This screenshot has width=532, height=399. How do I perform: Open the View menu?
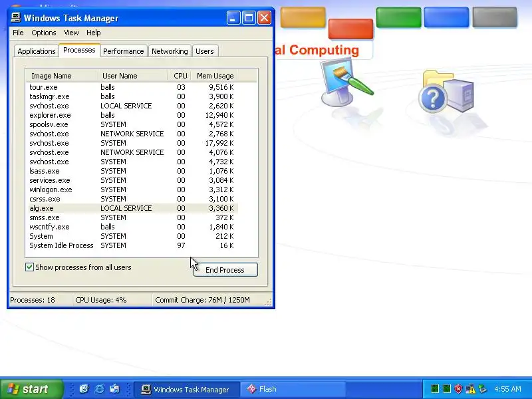tap(71, 33)
